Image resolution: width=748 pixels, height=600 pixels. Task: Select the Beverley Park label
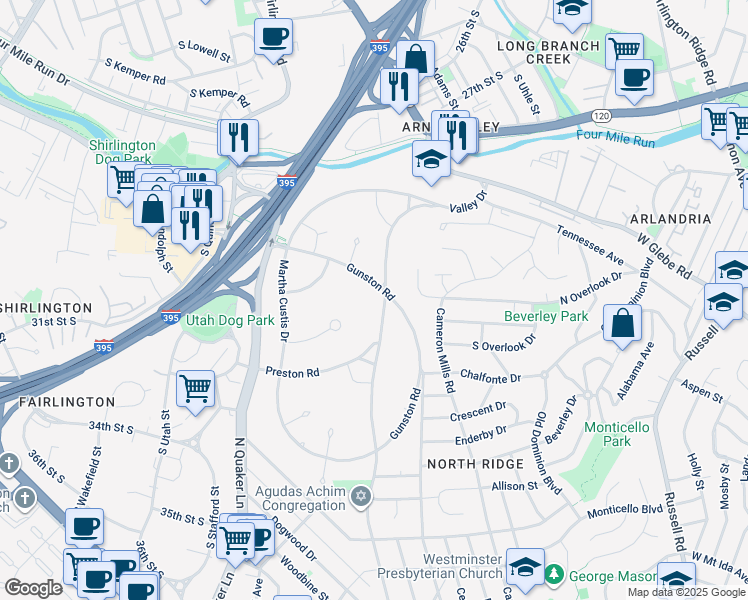(546, 316)
